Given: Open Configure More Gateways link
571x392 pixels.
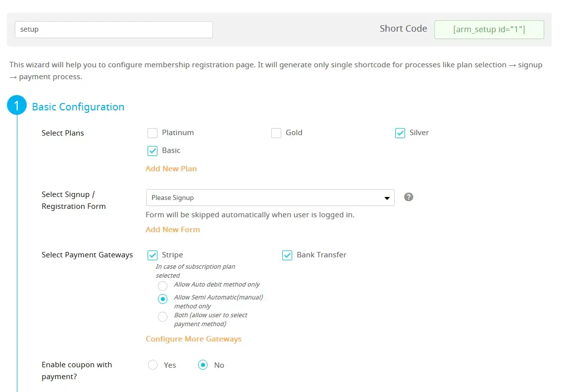Looking at the screenshot, I should (193, 339).
